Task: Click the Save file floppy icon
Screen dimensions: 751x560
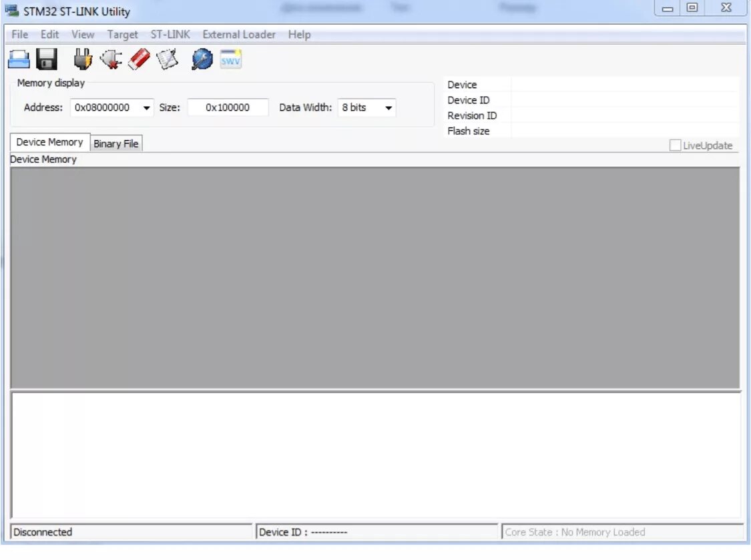Action: (47, 59)
